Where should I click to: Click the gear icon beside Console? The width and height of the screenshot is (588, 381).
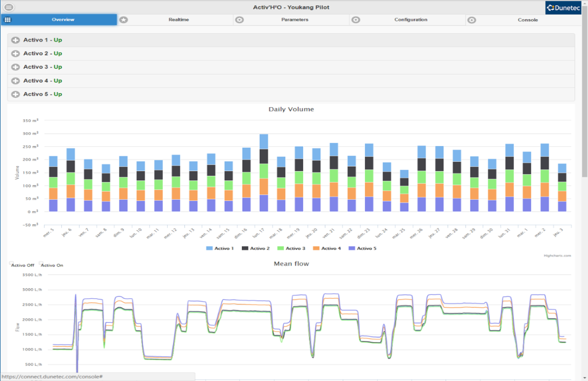[472, 20]
